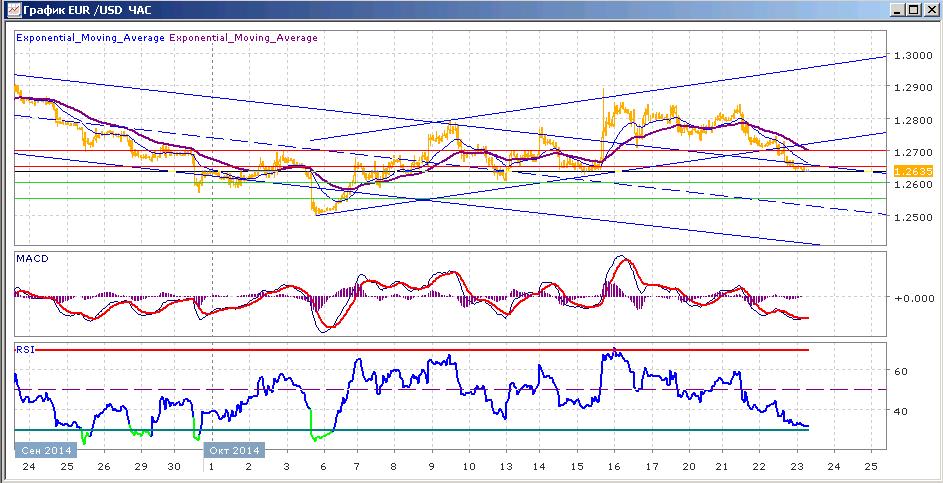Click the RSI indicator label
943x483 pixels.
click(23, 349)
